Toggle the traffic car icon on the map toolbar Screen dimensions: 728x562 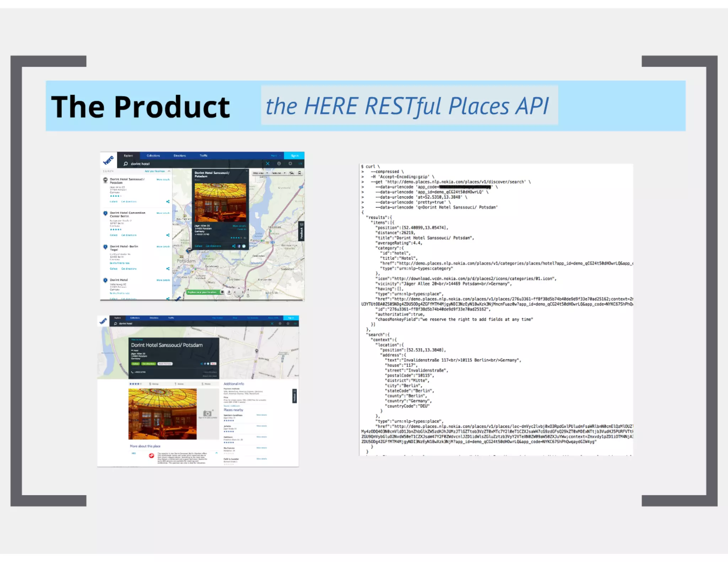[291, 173]
